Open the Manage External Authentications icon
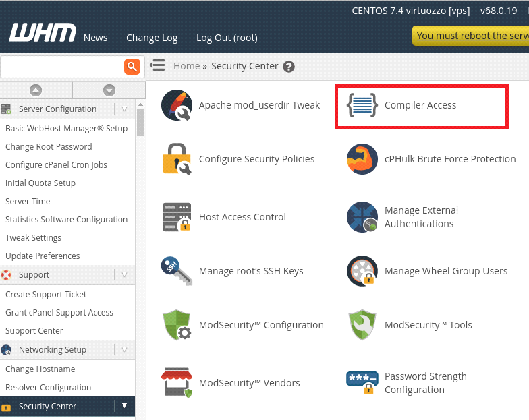This screenshot has width=529, height=420. coord(362,217)
